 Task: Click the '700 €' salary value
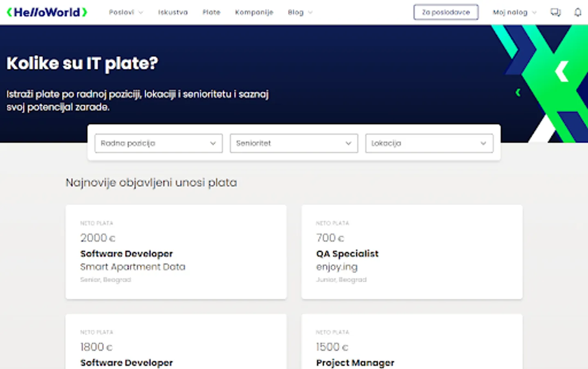pyautogui.click(x=330, y=238)
